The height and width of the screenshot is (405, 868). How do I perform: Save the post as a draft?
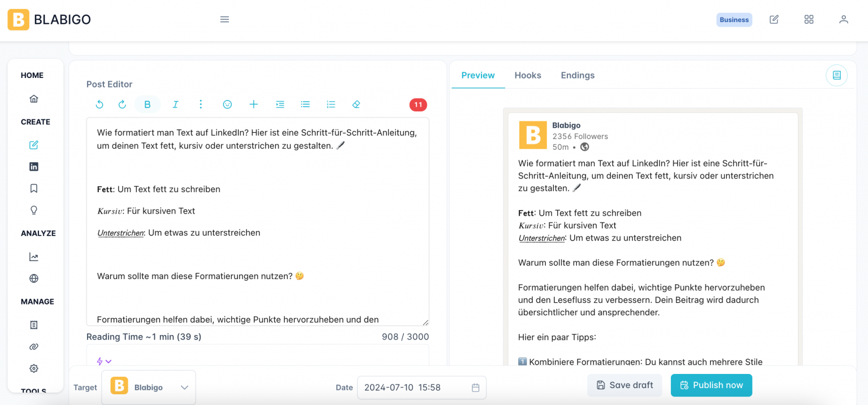(624, 385)
